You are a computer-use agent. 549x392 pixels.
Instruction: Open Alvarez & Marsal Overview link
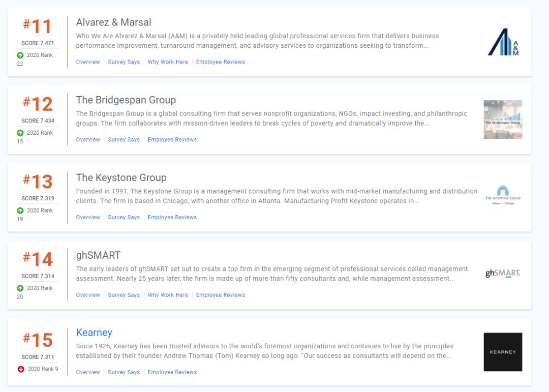[x=88, y=62]
